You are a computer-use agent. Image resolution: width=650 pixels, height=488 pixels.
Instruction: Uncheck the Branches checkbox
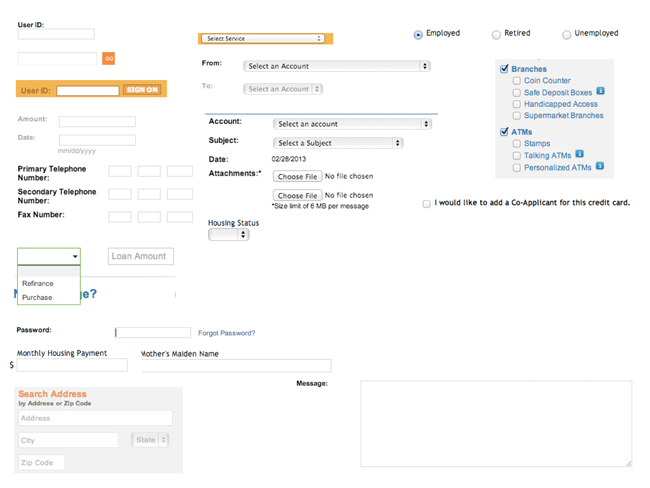click(x=504, y=69)
